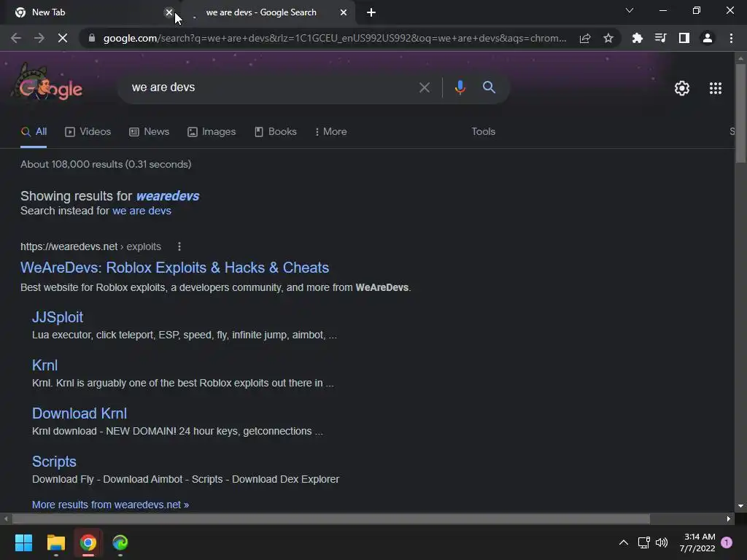Click the https://wearedevs.net › exploits URL text
The image size is (747, 560).
point(90,246)
